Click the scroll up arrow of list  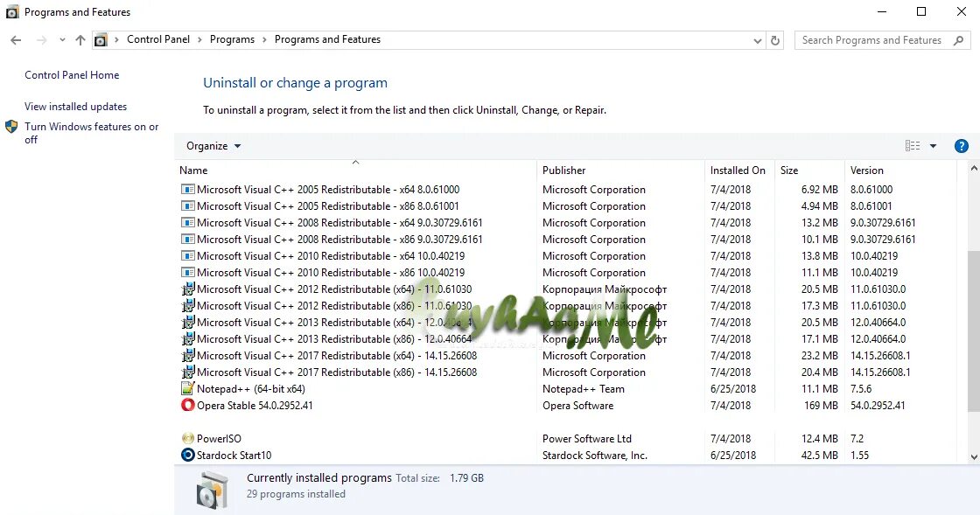click(974, 169)
